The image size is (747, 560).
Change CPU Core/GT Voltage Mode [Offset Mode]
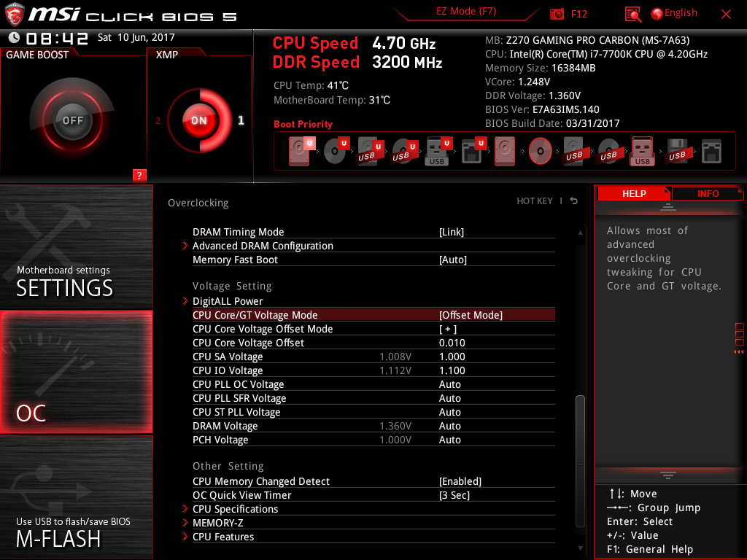coord(373,315)
